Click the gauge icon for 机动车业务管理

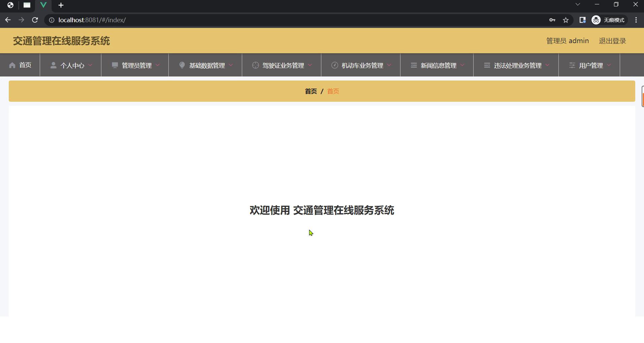tap(334, 65)
